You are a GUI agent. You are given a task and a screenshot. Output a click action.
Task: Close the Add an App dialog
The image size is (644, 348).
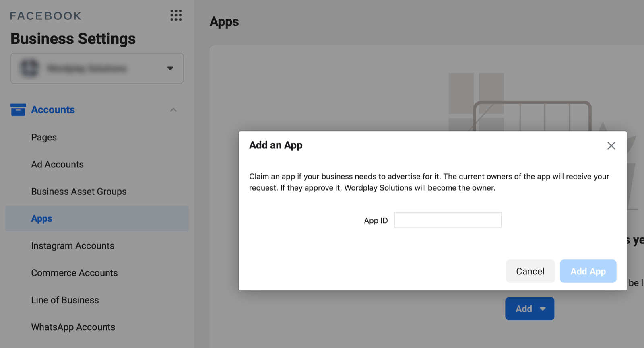tap(611, 146)
